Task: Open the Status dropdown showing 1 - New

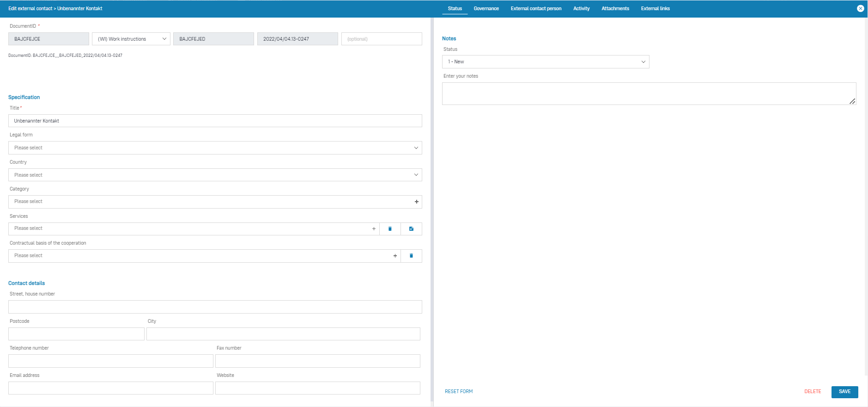Action: tap(545, 62)
